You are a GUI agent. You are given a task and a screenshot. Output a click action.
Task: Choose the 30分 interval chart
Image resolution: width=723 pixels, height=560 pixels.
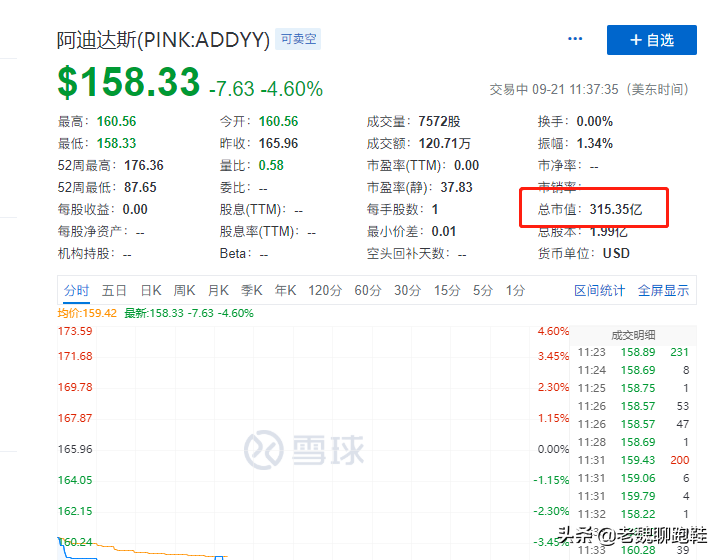[407, 290]
